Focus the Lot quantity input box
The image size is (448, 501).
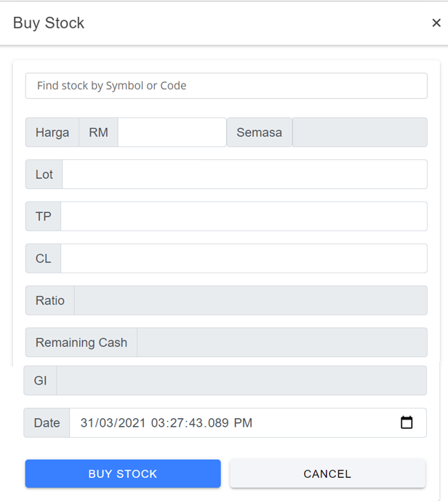pyautogui.click(x=244, y=175)
